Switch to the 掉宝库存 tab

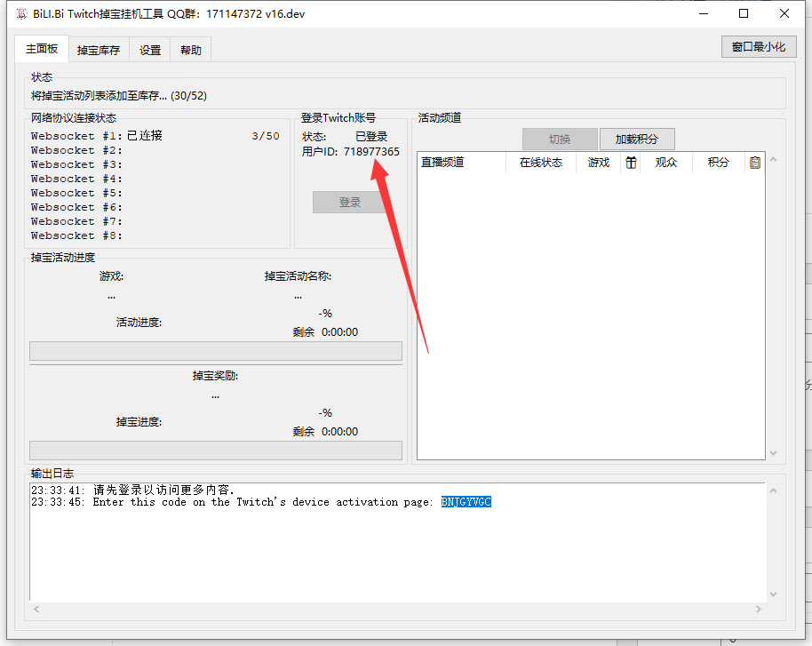pos(98,49)
